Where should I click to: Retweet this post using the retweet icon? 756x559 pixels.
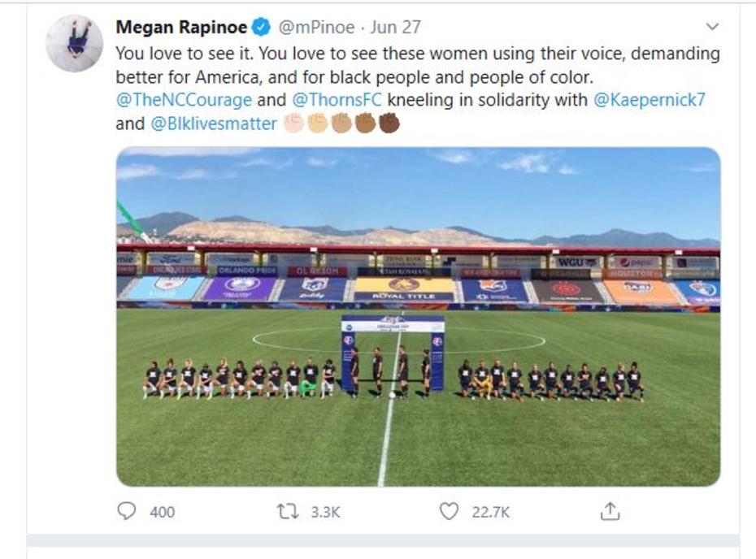(286, 511)
